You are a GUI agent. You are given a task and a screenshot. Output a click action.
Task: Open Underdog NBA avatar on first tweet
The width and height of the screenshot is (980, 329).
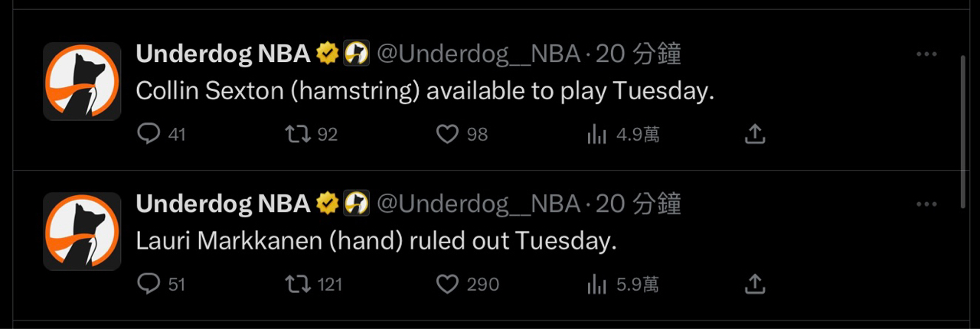click(x=82, y=81)
